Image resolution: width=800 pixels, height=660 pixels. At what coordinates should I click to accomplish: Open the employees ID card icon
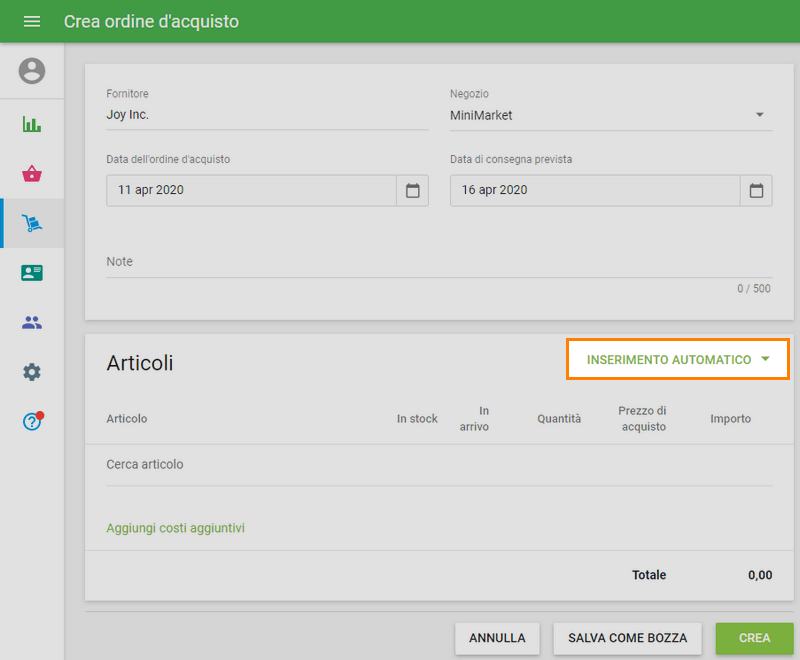tap(32, 273)
